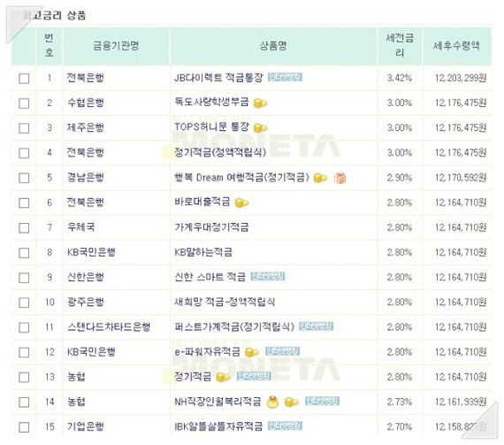Click internet banking badge beside 신한 스마트 적금
504x445 pixels.
(x=268, y=277)
